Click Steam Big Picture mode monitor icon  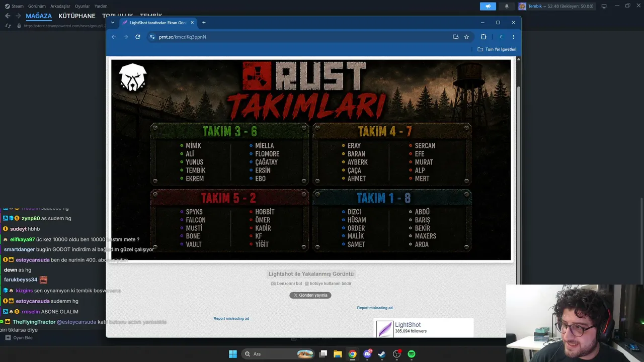pos(604,6)
